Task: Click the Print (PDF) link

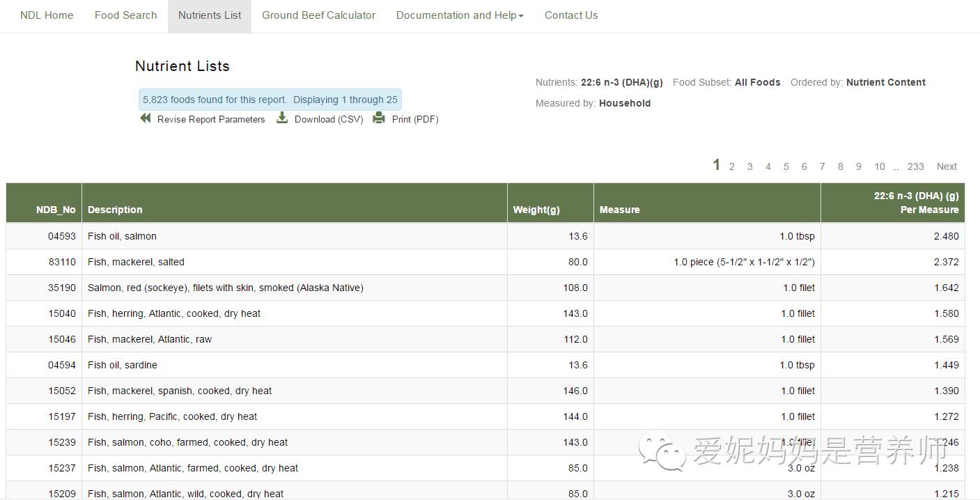Action: coord(415,119)
